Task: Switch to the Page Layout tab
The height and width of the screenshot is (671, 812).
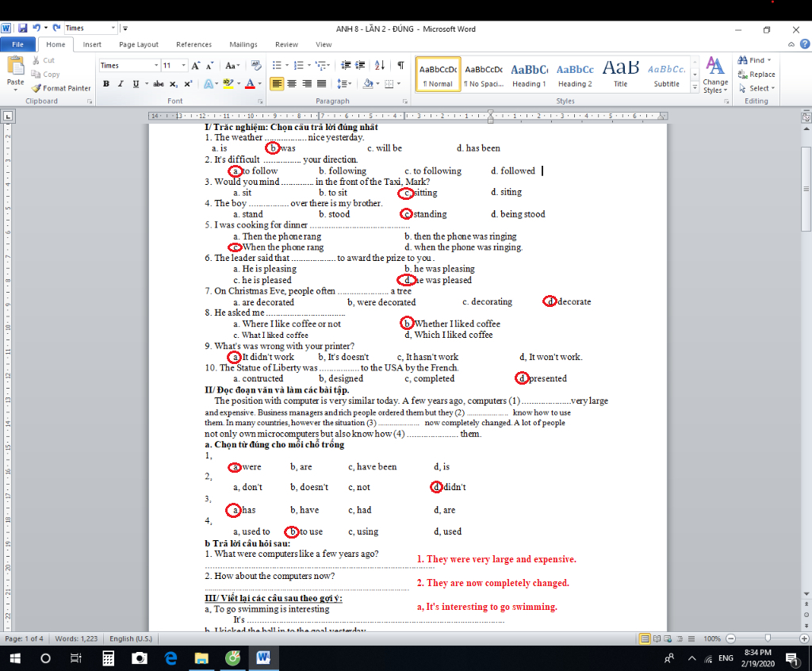Action: point(139,44)
